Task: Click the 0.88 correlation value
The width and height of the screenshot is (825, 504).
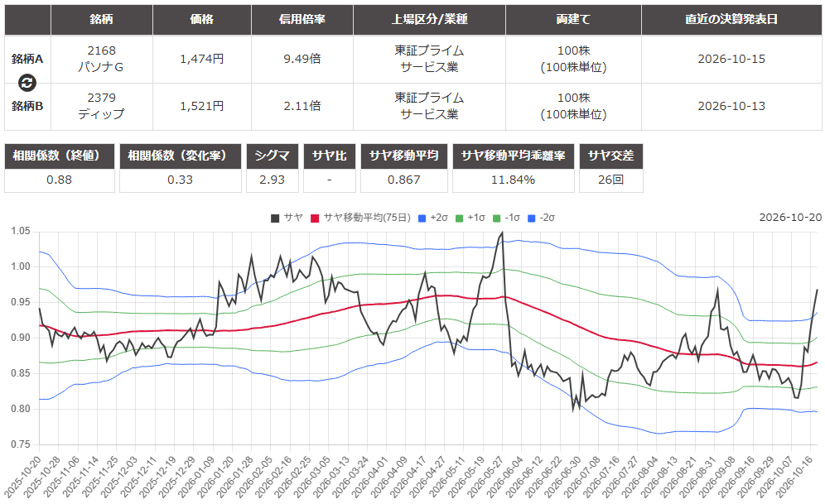Action: point(60,180)
